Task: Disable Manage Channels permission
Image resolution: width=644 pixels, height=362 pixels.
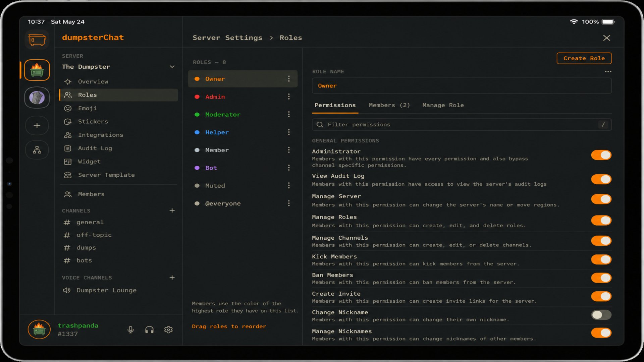Action: point(601,241)
